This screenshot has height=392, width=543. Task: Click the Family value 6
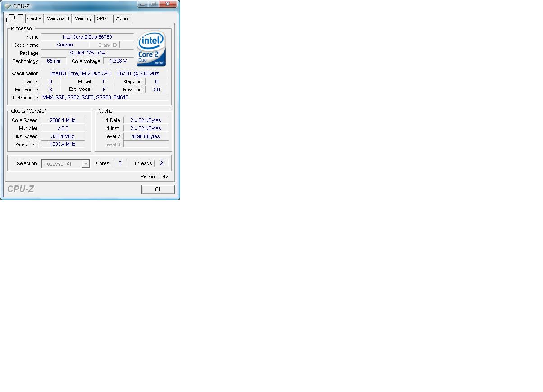pyautogui.click(x=50, y=81)
